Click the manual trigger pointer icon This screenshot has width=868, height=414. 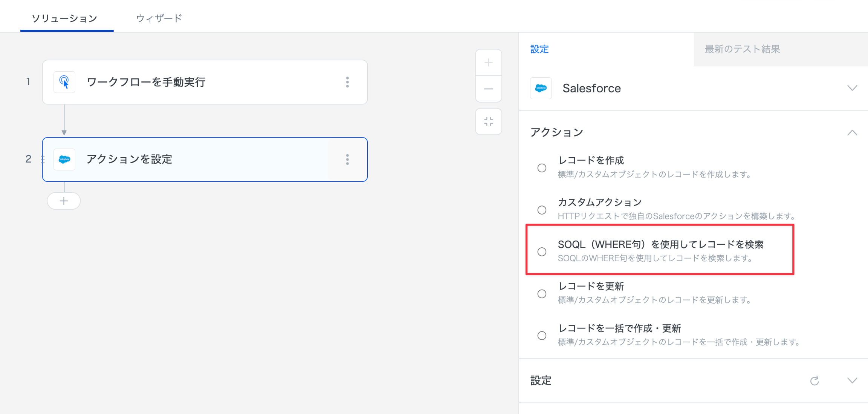(64, 82)
